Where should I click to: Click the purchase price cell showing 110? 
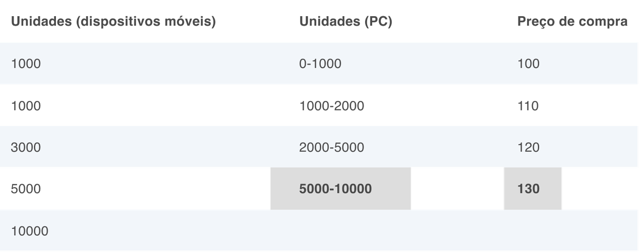[x=529, y=106]
